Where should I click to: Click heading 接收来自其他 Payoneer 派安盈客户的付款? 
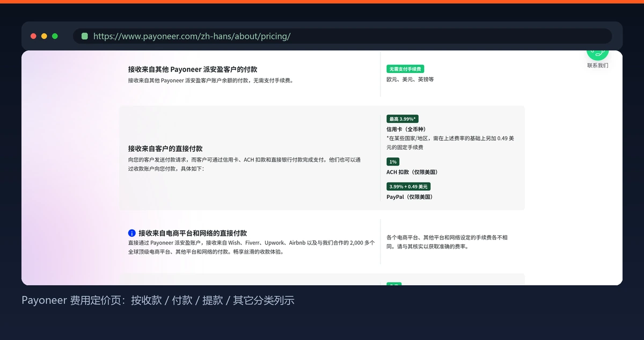coord(193,69)
